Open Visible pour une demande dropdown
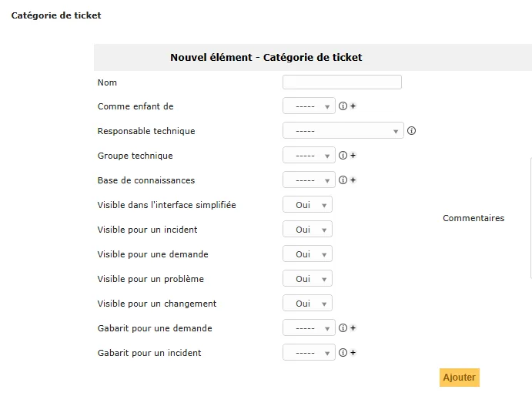This screenshot has width=532, height=413. tap(307, 254)
